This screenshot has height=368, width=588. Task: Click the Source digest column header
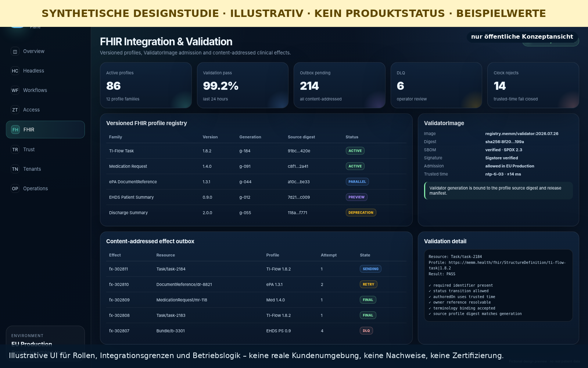[x=301, y=137]
